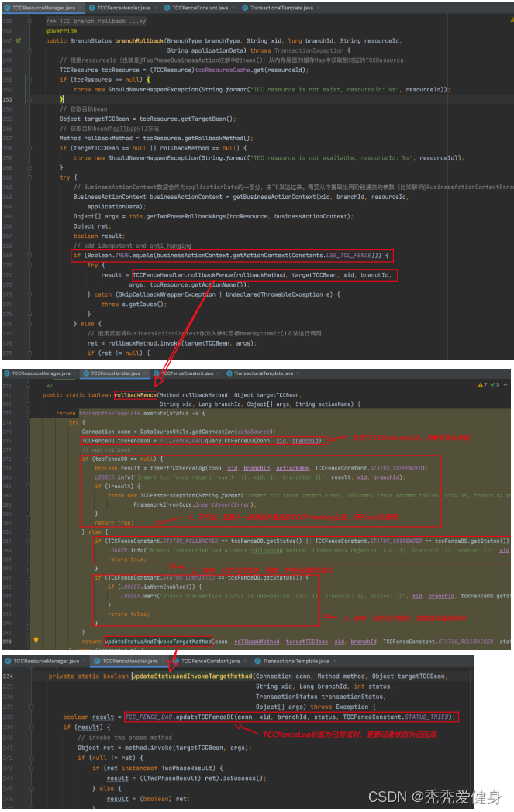Expand the inspections widget chevron in middle editor

(x=505, y=385)
